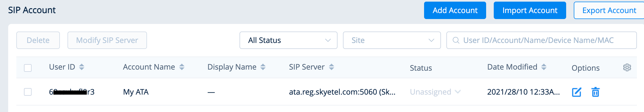
Task: Click the My ATA account name
Action: [x=136, y=92]
